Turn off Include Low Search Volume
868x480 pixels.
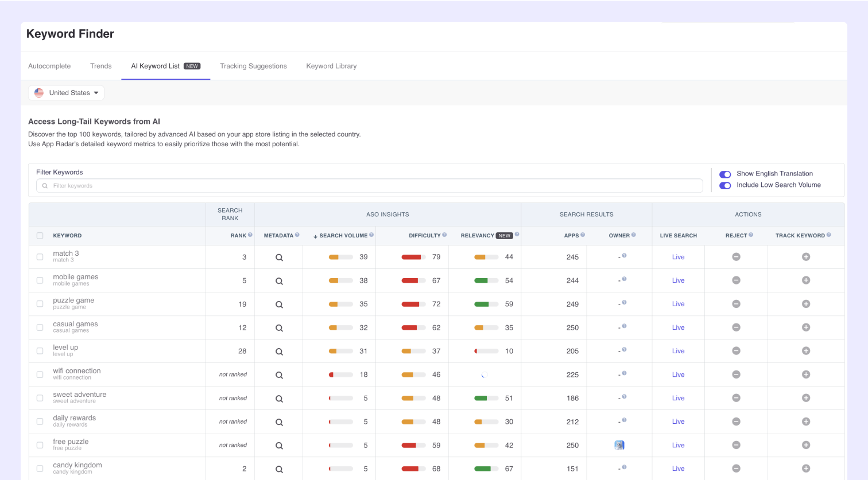tap(725, 185)
